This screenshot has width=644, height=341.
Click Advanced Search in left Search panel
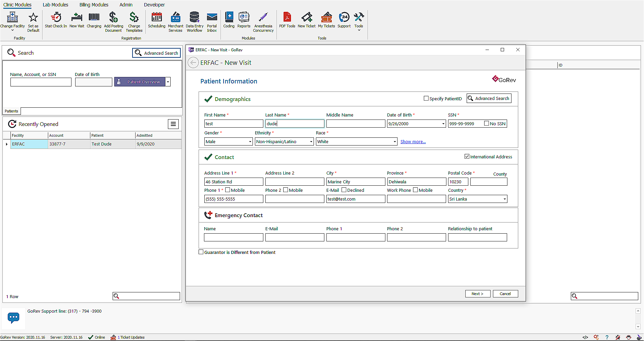tap(156, 53)
